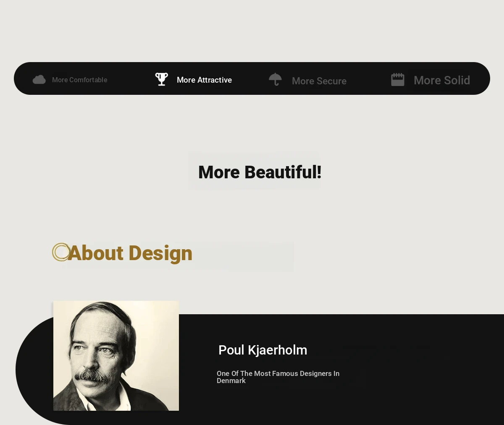504x425 pixels.
Task: Select the 'One Of The Most Famous Designers' subtitle
Action: (278, 373)
